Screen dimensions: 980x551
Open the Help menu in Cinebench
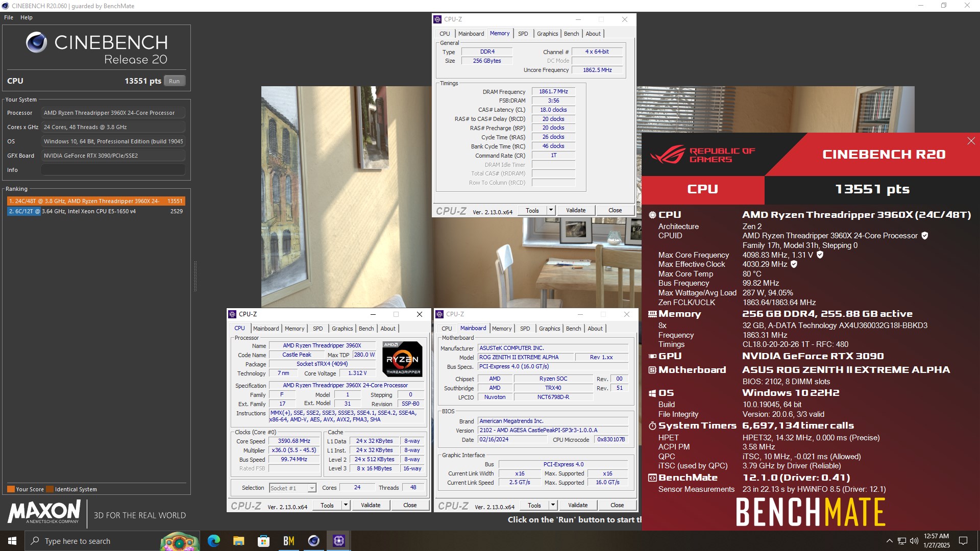click(x=27, y=17)
